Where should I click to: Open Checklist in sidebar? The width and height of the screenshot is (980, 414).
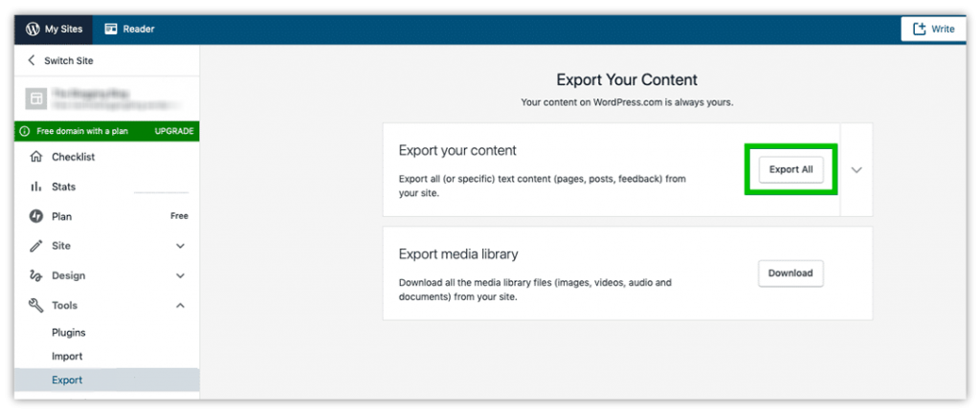click(x=107, y=157)
